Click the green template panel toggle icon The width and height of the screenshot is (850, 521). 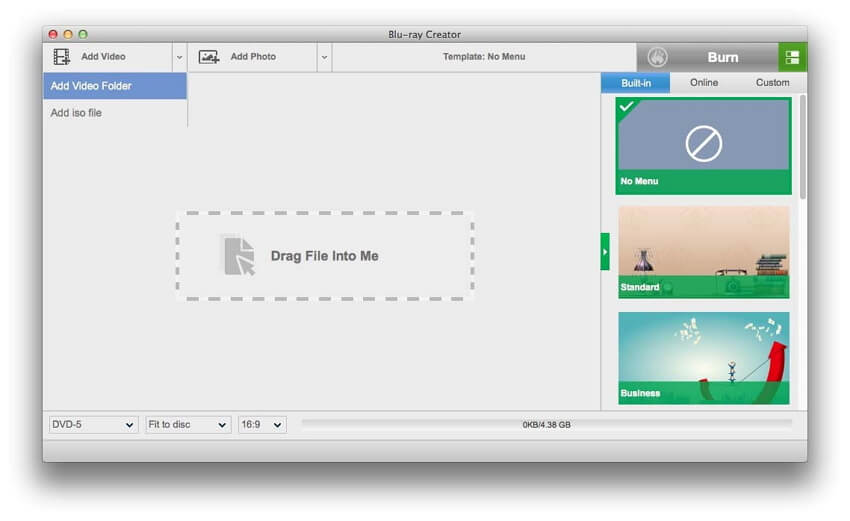792,57
